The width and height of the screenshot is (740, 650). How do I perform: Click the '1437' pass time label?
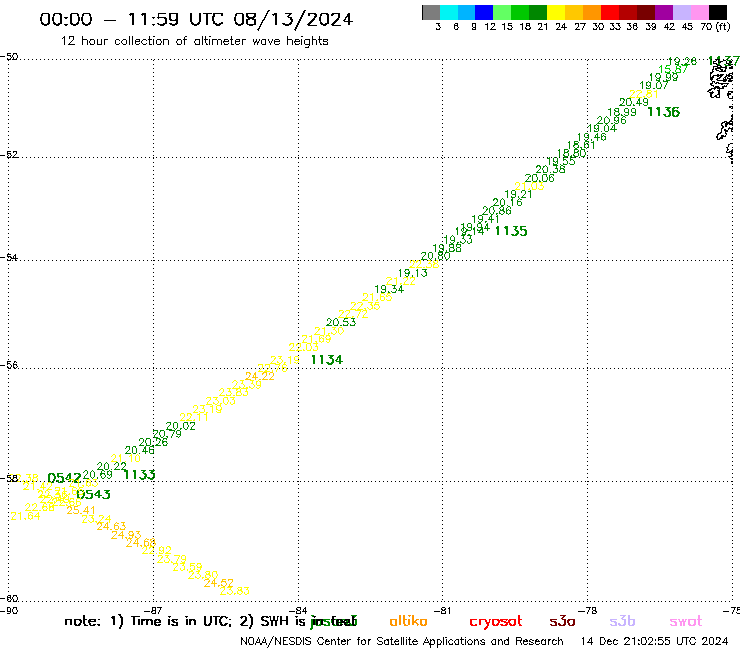point(723,61)
